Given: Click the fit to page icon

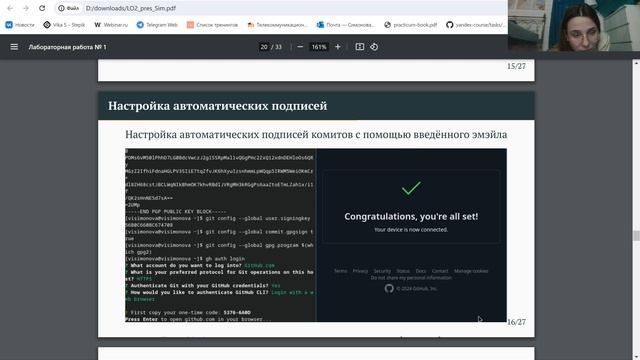Looking at the screenshot, I should coord(360,47).
